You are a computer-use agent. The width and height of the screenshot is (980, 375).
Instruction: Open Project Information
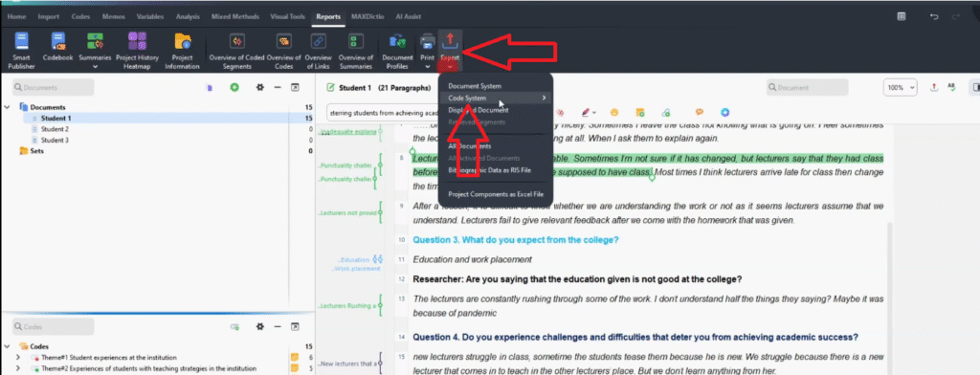pos(183,50)
